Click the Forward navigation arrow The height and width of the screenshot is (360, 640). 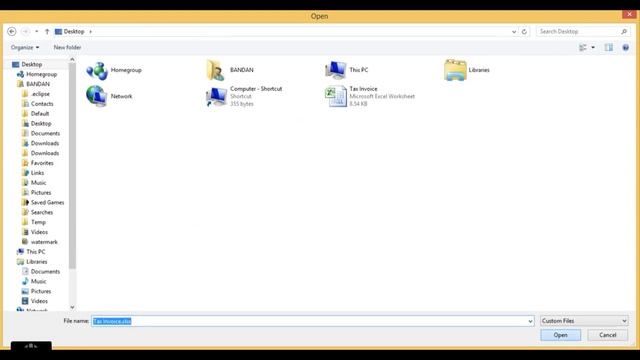[x=25, y=31]
